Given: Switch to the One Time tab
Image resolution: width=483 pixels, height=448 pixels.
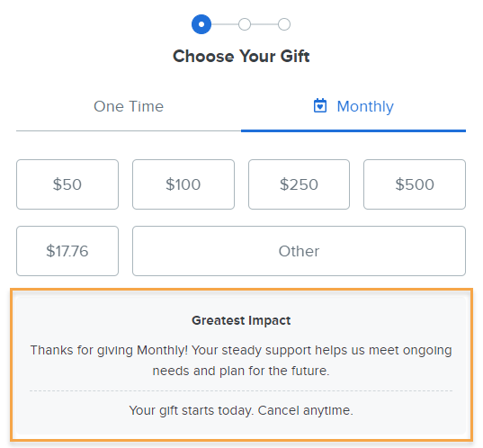Looking at the screenshot, I should click(x=129, y=107).
